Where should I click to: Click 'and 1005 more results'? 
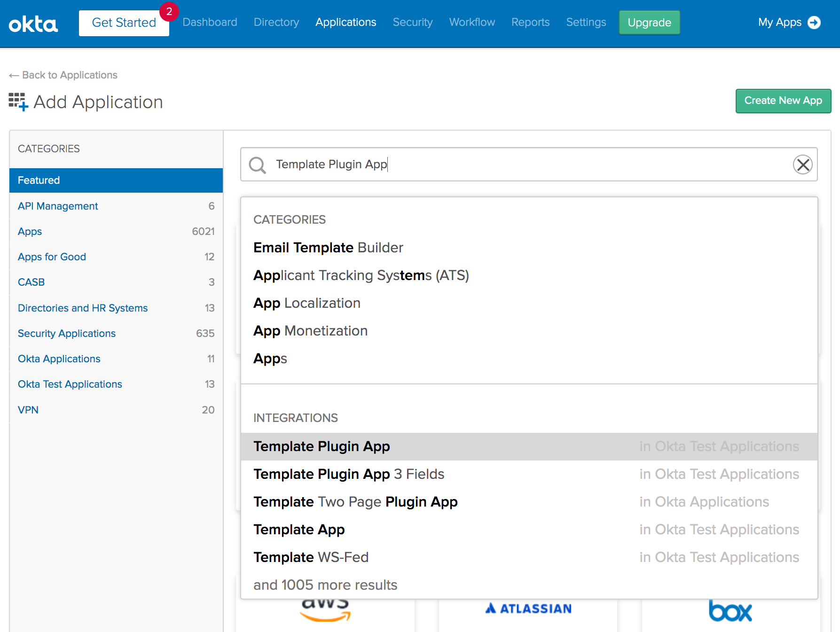tap(325, 585)
